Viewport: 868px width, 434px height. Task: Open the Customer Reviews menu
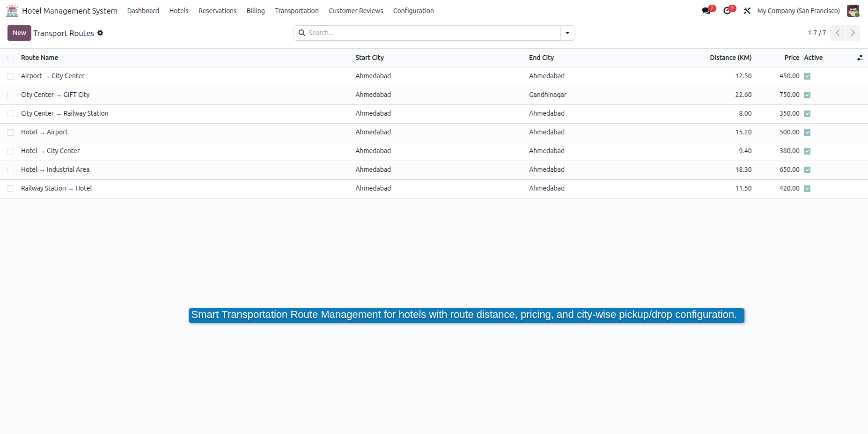356,11
